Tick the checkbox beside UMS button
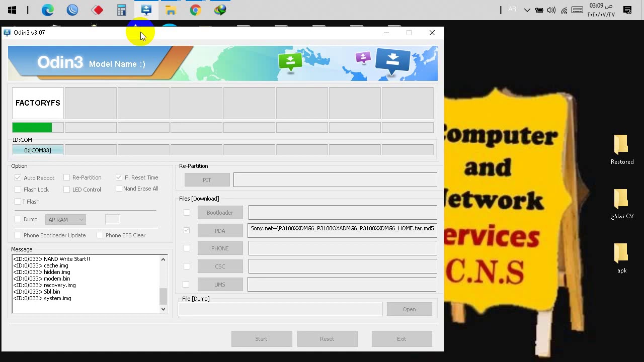This screenshot has height=362, width=644. (x=186, y=285)
